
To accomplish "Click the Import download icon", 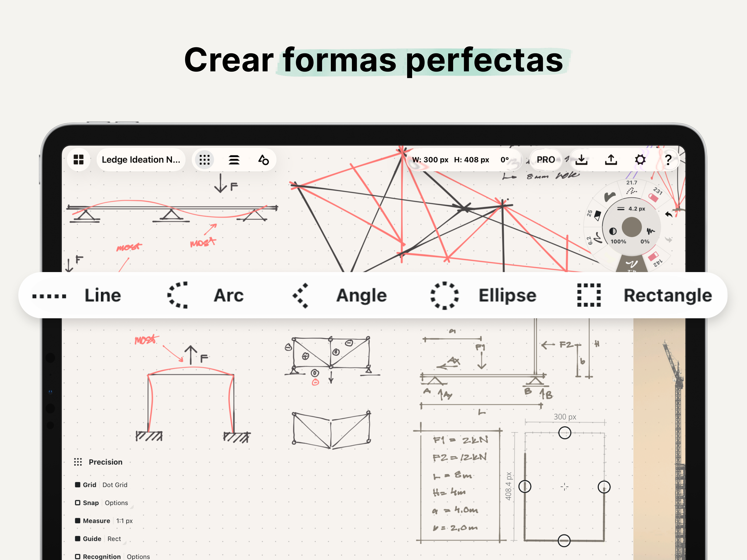I will pos(581,159).
